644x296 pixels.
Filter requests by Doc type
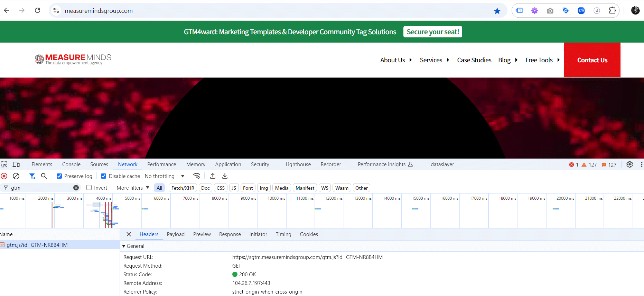205,188
